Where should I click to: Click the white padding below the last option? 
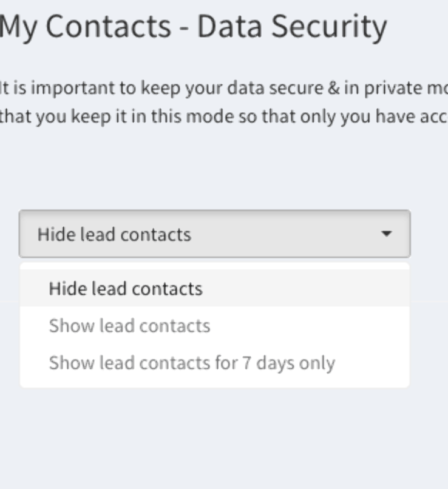click(215, 385)
